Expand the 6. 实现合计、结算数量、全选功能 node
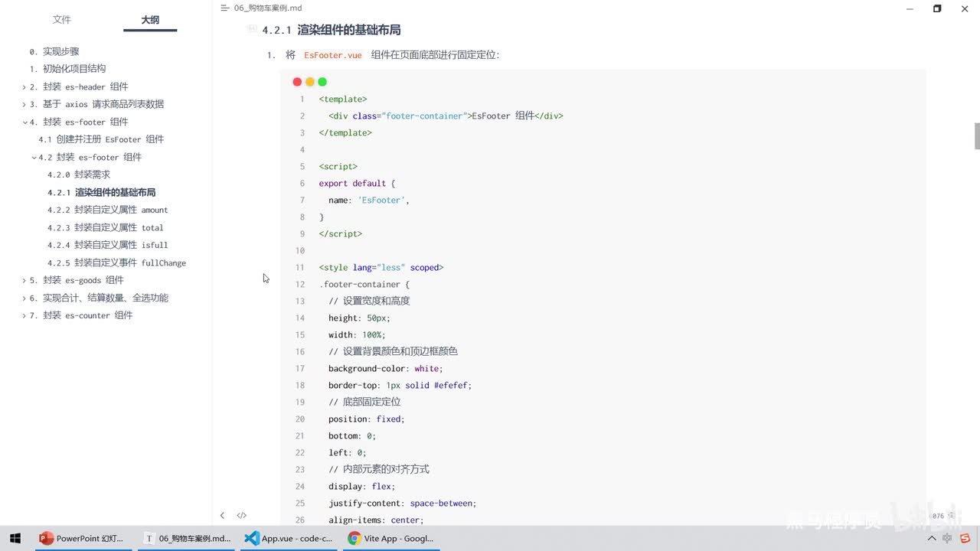 [24, 298]
